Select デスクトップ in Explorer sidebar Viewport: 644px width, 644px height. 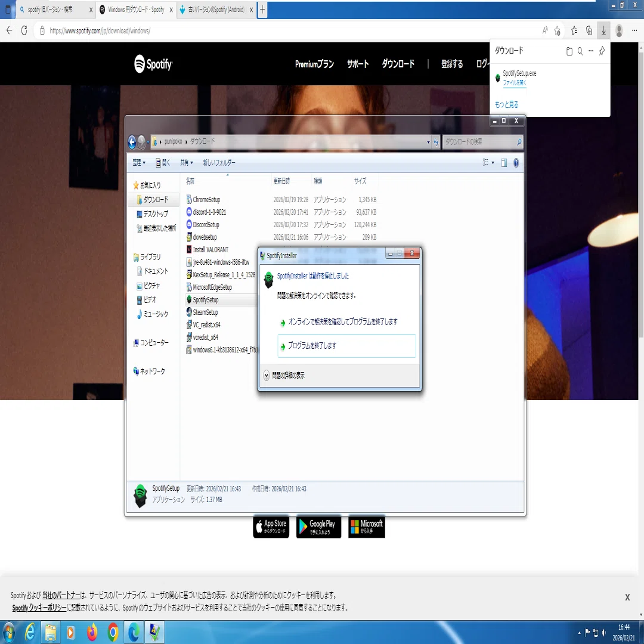[x=153, y=214]
